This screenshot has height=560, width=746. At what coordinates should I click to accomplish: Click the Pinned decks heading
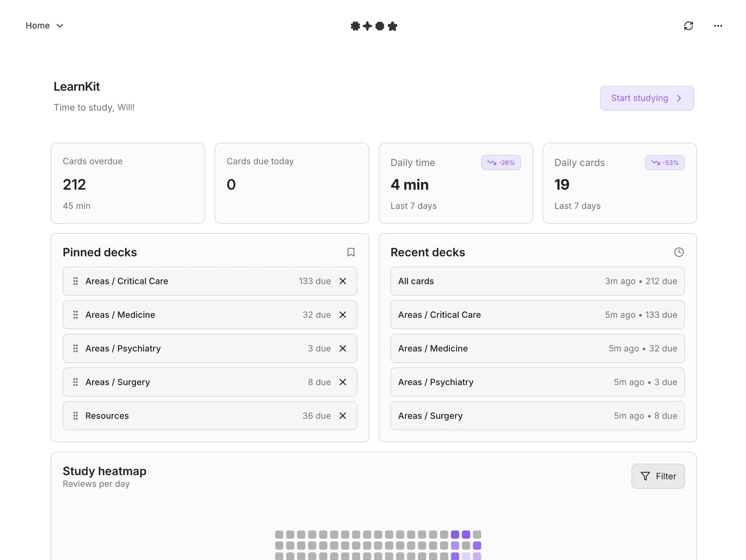[x=100, y=252]
